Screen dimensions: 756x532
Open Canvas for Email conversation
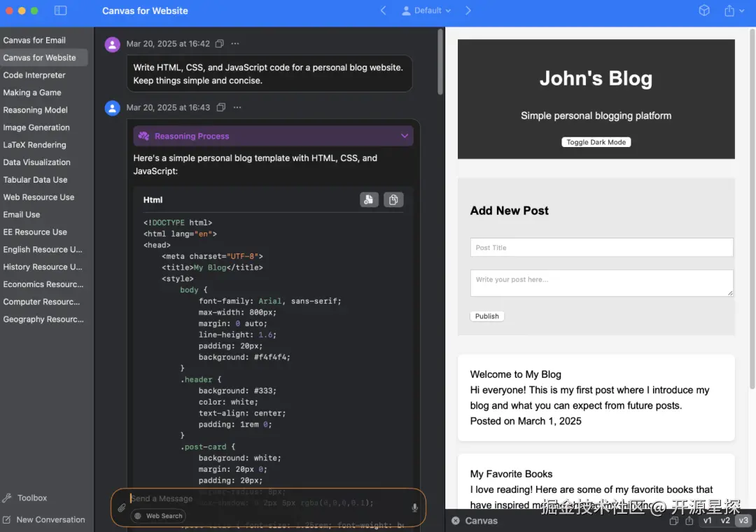[x=44, y=40]
